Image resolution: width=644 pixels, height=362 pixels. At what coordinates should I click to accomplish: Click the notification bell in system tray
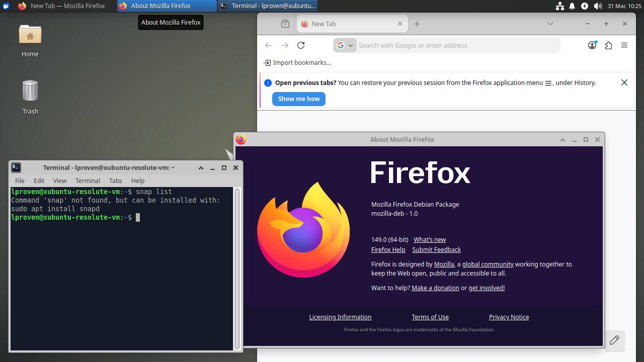tap(572, 6)
